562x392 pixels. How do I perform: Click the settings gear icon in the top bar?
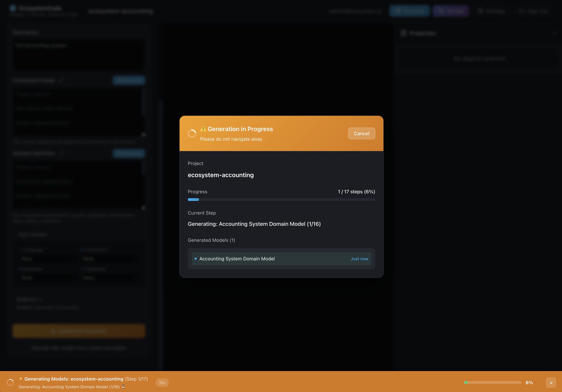tap(480, 11)
